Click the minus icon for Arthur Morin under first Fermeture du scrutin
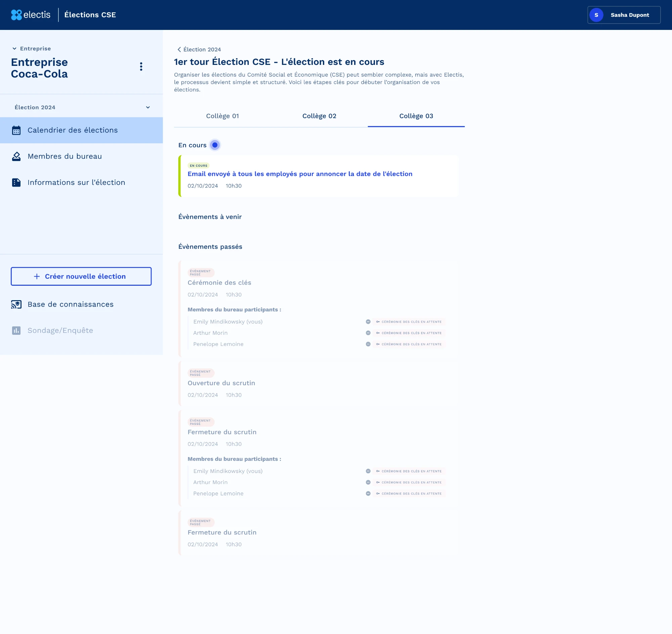Screen dimensions: 672x634 (x=368, y=482)
